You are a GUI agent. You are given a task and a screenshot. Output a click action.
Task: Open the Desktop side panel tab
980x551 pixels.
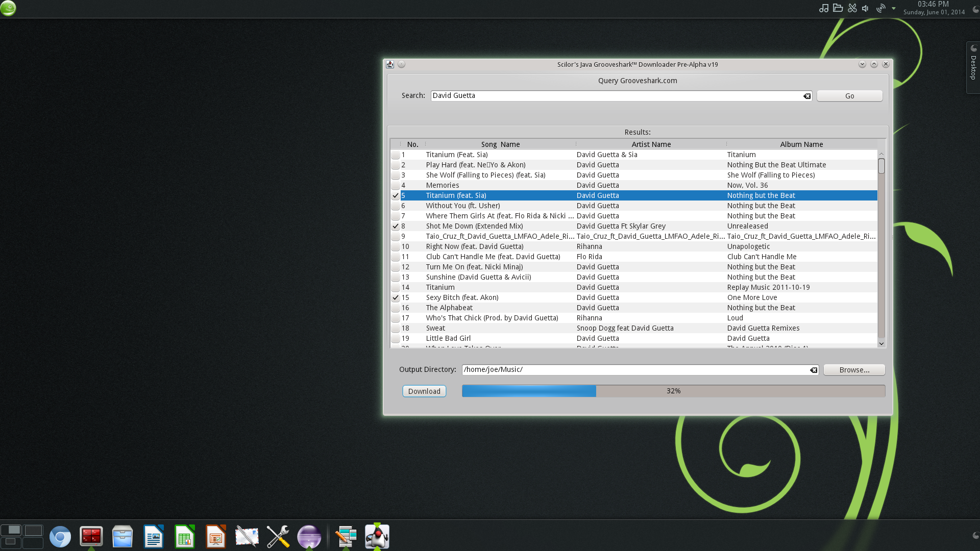click(x=973, y=67)
